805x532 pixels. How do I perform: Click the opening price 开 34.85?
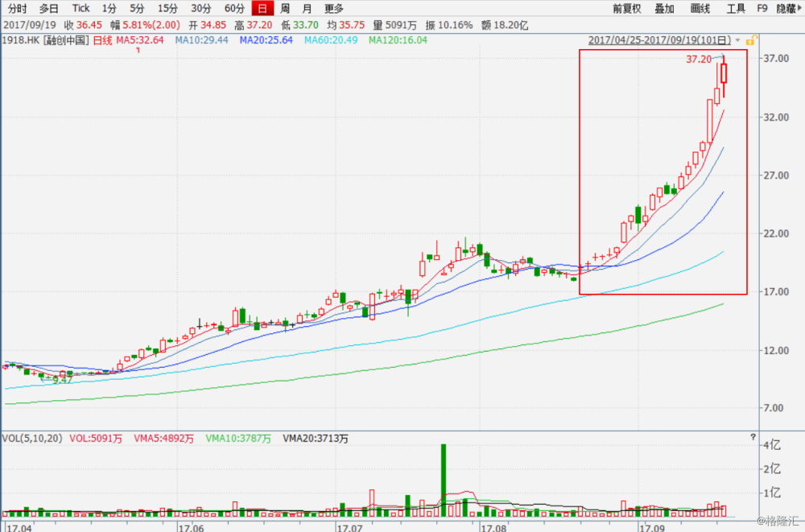click(207, 25)
